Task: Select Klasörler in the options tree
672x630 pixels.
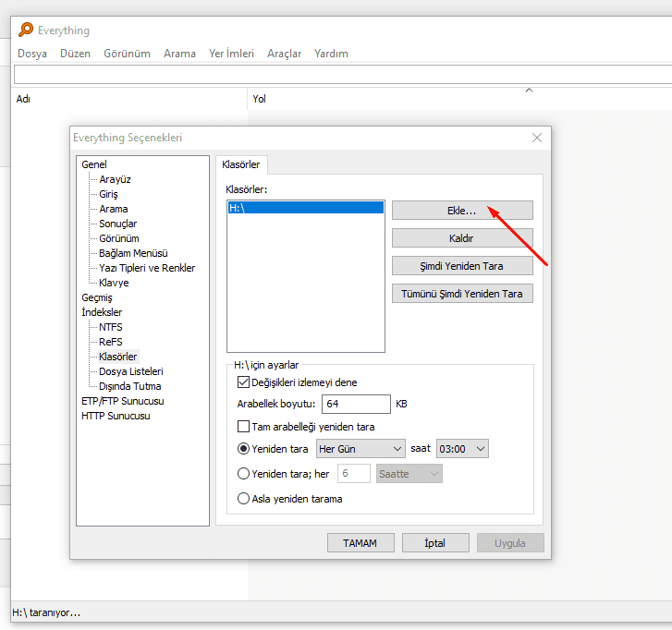Action: click(x=118, y=357)
